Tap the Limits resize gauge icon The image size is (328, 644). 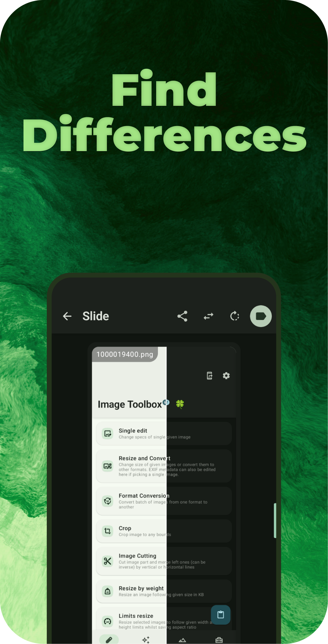point(108,621)
